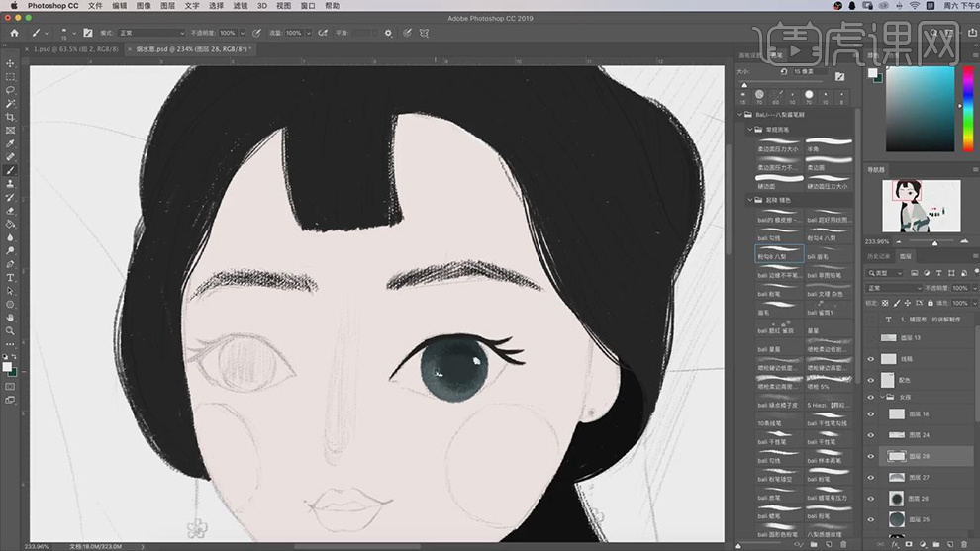Screen dimensions: 980x551
Task: Select the Type tool
Action: point(10,277)
